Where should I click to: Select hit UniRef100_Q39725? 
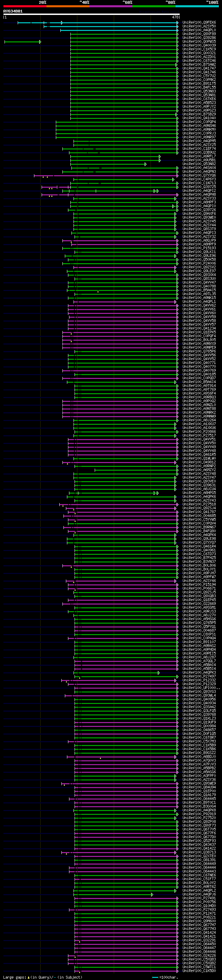tap(199, 187)
